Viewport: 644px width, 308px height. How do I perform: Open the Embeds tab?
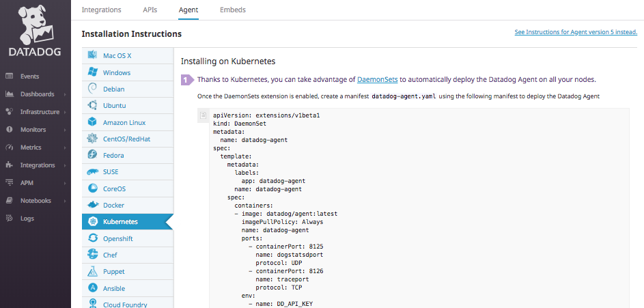tap(233, 10)
